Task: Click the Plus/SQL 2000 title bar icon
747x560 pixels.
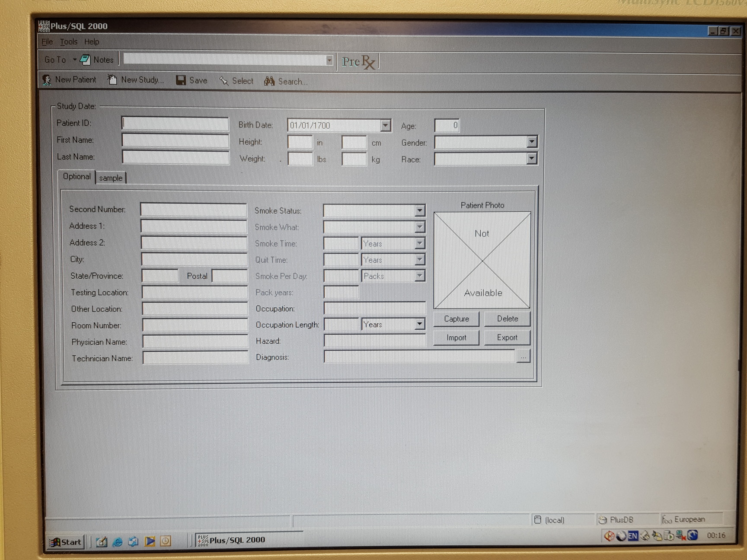Action: [x=44, y=26]
